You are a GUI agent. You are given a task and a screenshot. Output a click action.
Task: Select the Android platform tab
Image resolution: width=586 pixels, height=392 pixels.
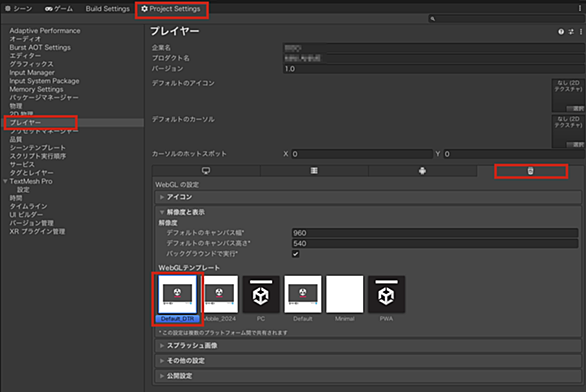(x=422, y=171)
